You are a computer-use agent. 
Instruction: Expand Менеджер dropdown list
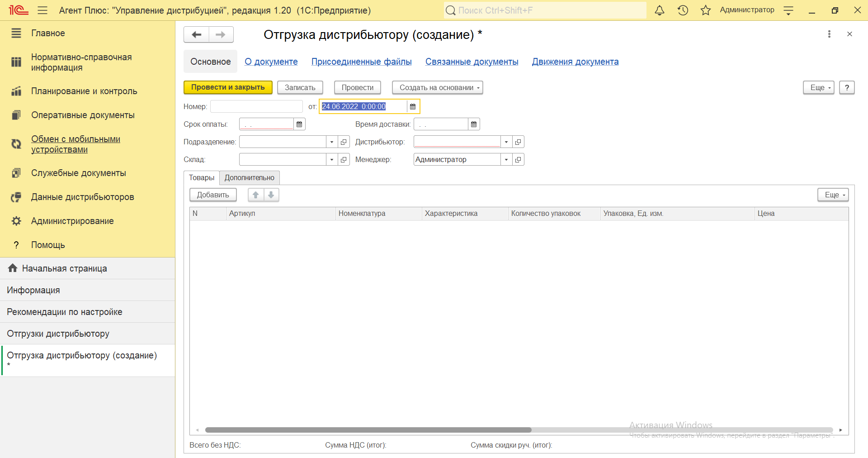coord(506,159)
